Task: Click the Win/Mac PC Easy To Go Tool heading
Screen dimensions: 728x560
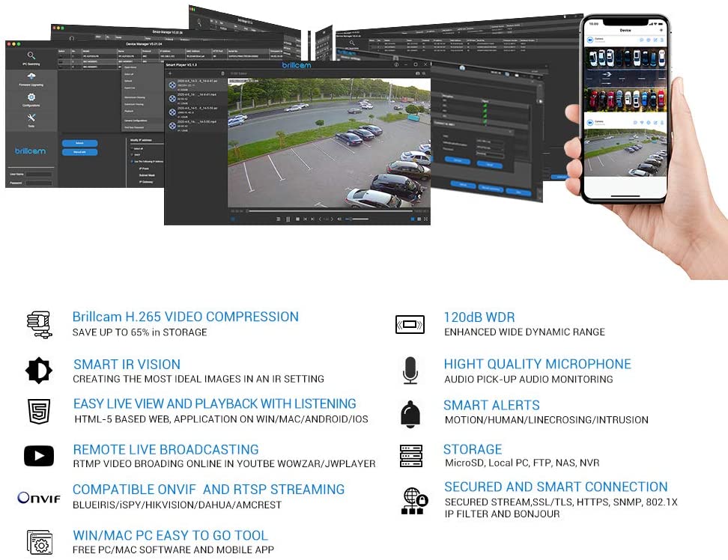Action: tap(171, 535)
